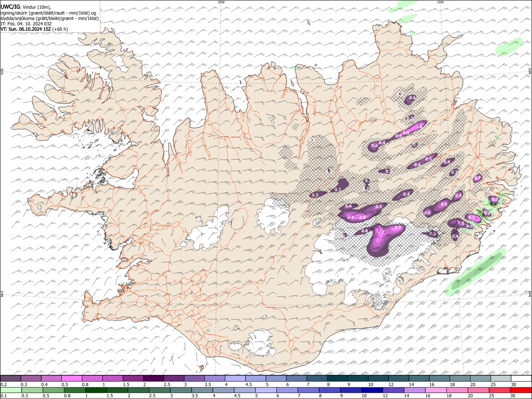Image resolution: width=532 pixels, height=399 pixels.
Task: Click the 20W longitude label
Action: (x=221, y=2)
